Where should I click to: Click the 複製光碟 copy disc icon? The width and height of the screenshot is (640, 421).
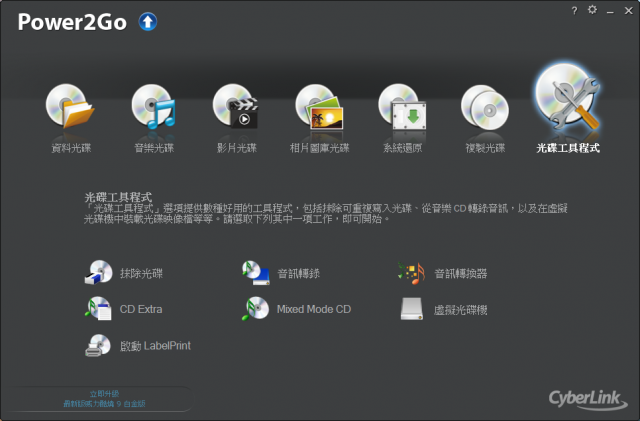[485, 107]
